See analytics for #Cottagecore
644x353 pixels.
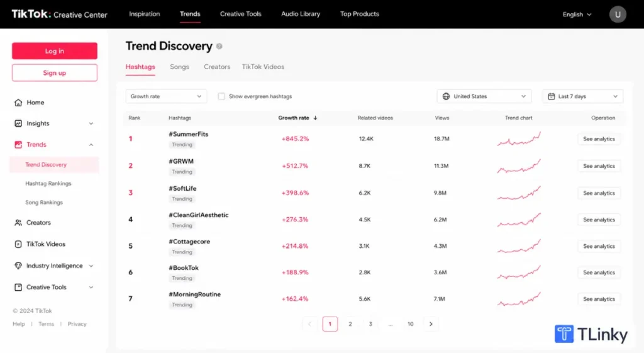pyautogui.click(x=599, y=246)
